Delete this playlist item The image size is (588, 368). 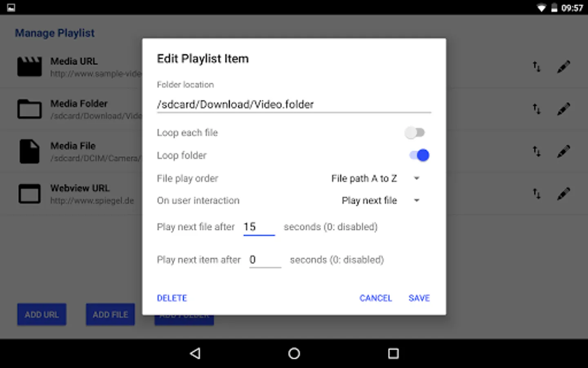172,298
